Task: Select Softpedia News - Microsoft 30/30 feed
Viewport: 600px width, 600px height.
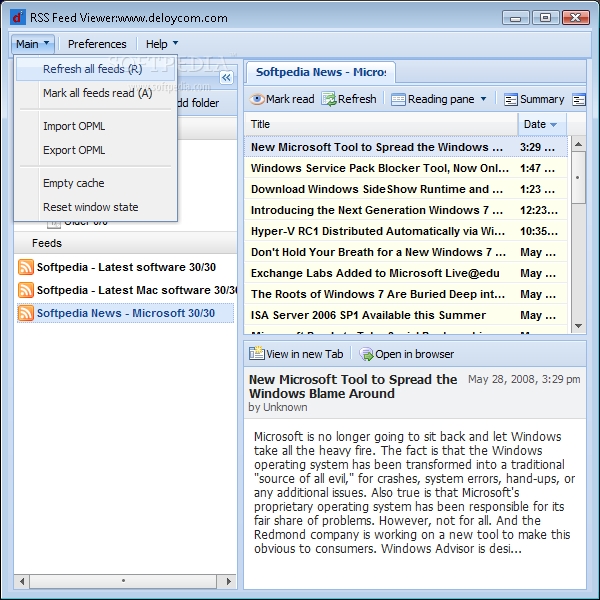Action: pos(126,313)
